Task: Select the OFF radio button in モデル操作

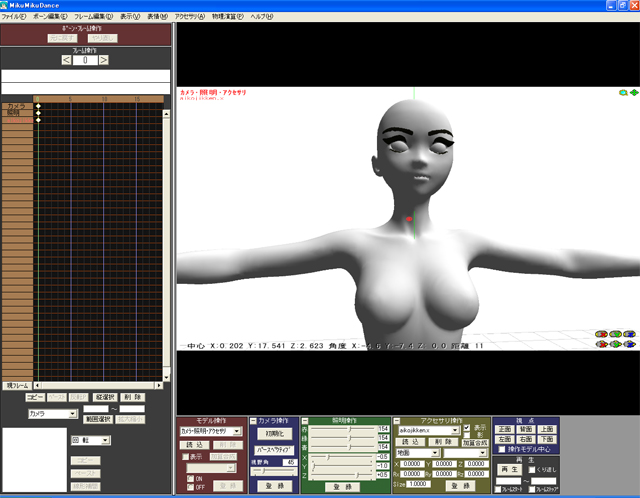Action: [x=190, y=487]
